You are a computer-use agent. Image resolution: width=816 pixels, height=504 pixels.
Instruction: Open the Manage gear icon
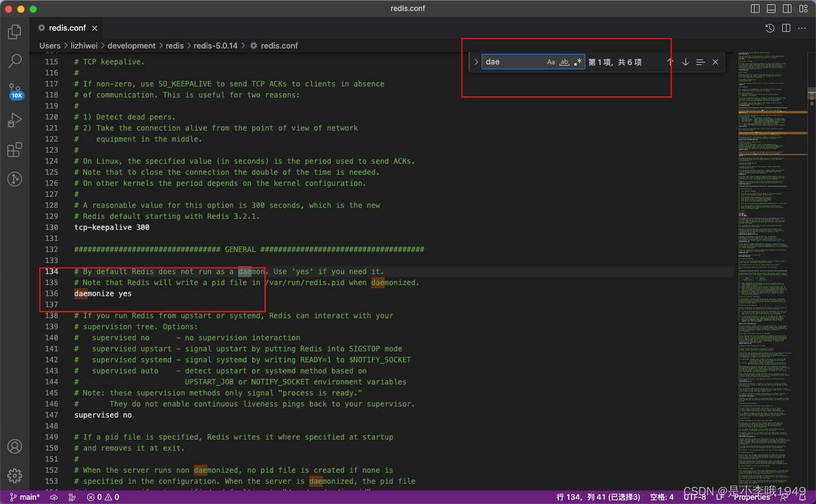(15, 475)
